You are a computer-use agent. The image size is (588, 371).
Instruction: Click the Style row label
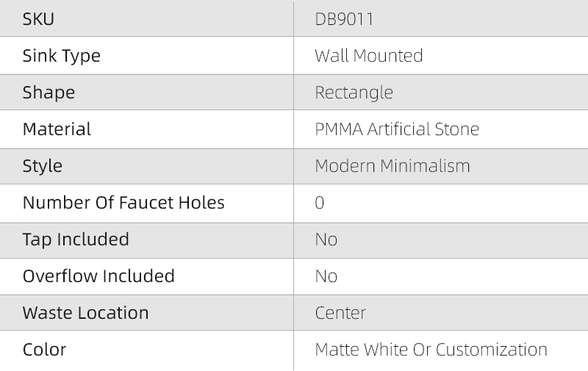click(43, 166)
